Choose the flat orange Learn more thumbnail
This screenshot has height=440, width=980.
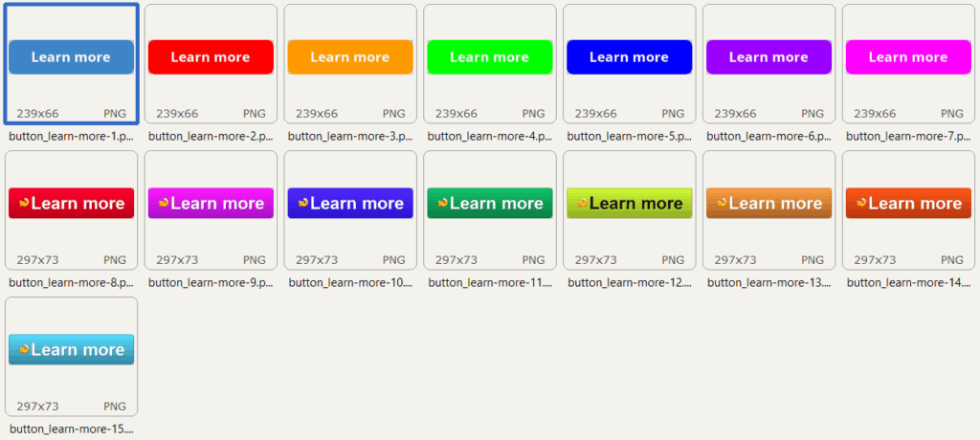[x=350, y=57]
